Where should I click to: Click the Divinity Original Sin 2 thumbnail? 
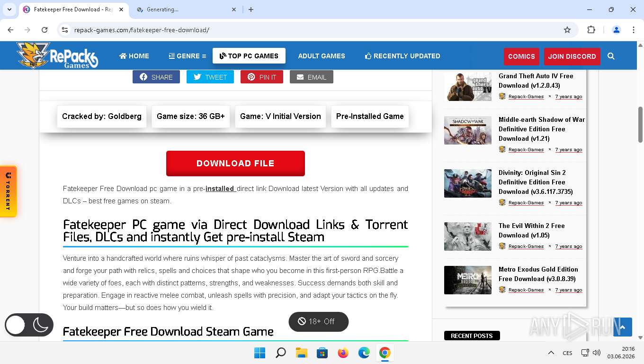468,183
